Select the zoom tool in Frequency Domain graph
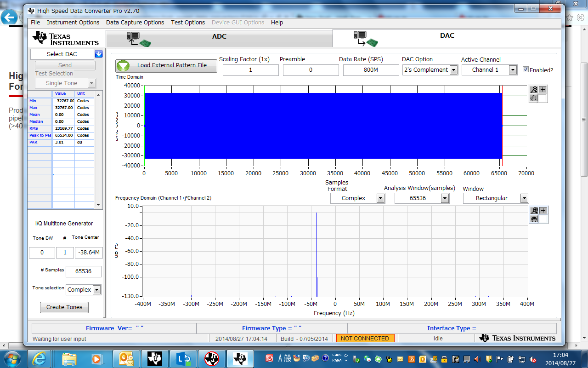 (534, 211)
